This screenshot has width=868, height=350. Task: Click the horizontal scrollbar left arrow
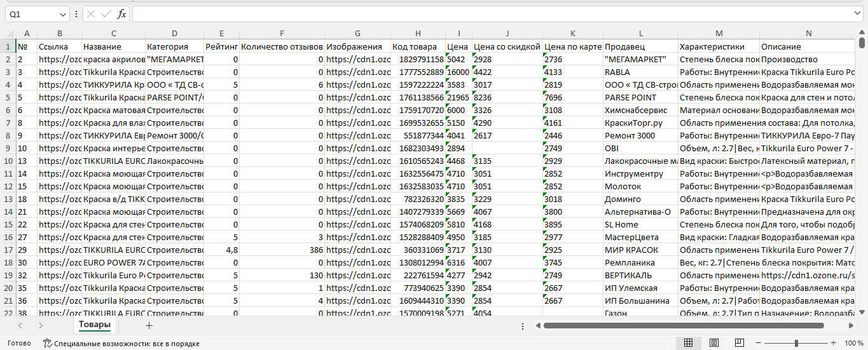tap(538, 325)
